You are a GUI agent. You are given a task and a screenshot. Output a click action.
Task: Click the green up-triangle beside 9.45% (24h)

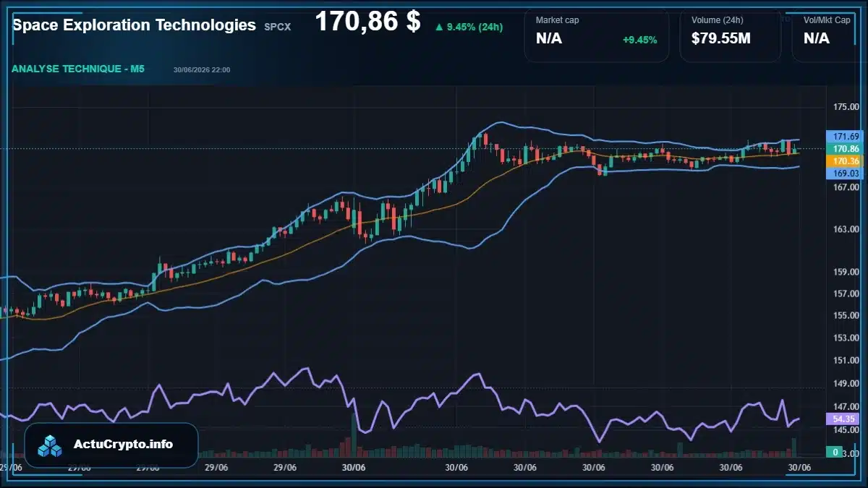439,27
